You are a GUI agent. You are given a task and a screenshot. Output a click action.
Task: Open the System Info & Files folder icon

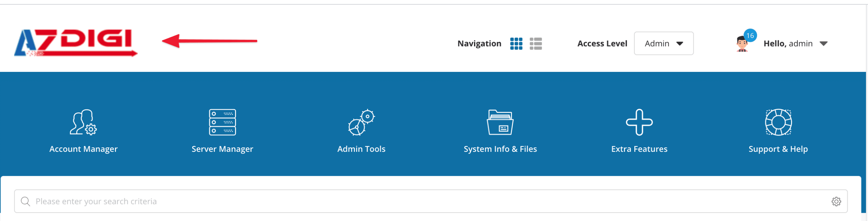coord(500,122)
